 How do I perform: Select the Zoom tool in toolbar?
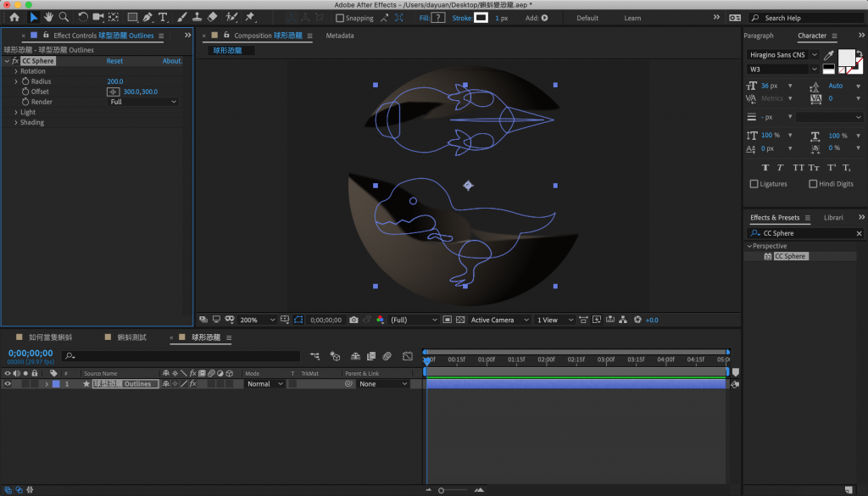(64, 17)
